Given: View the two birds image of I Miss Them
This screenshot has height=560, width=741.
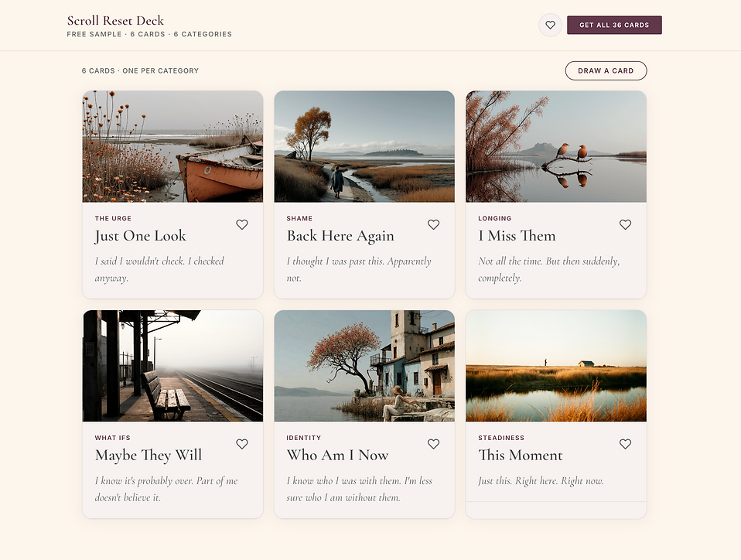Looking at the screenshot, I should (x=556, y=146).
